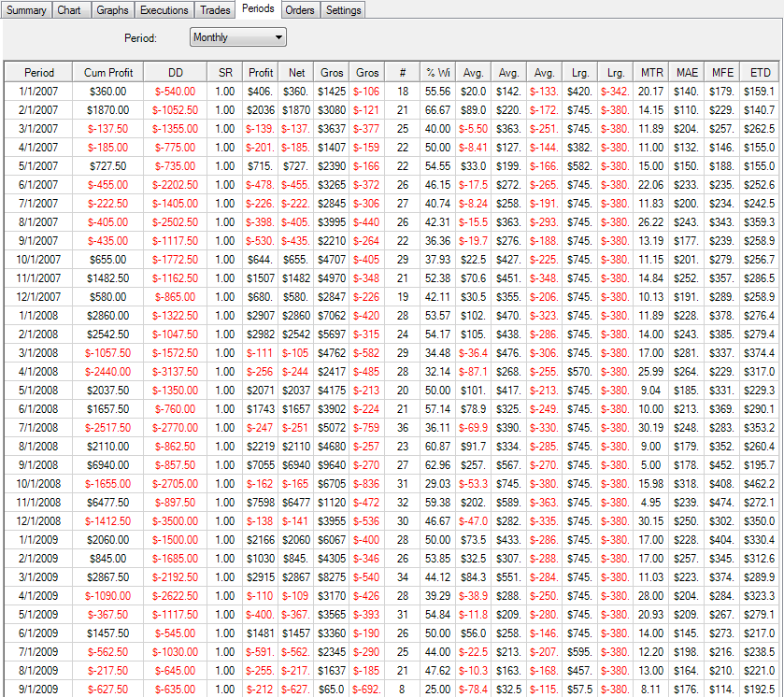This screenshot has width=784, height=697.
Task: Click the $374.4 ETD value
Action: (x=760, y=353)
